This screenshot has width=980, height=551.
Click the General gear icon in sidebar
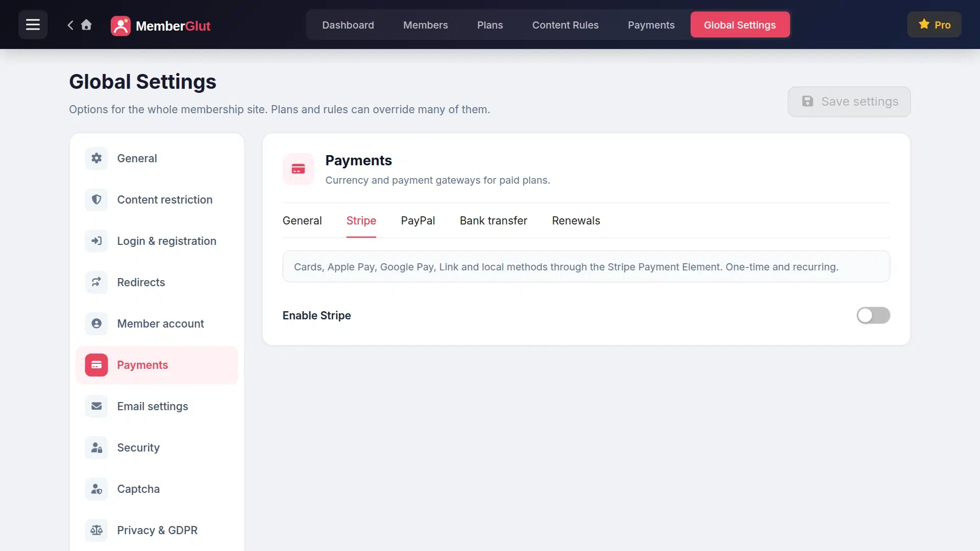[96, 158]
